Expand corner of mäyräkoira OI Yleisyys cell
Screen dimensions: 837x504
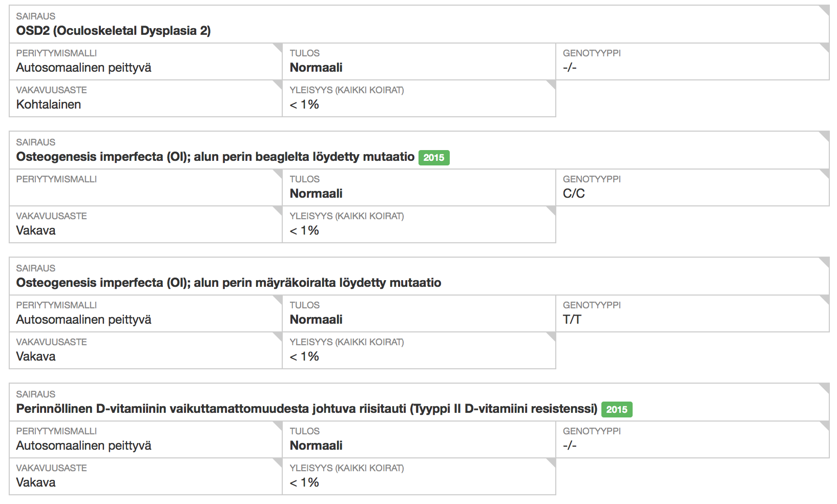point(551,337)
